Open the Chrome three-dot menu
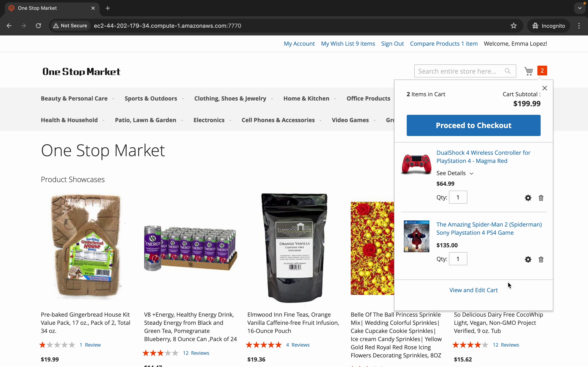The image size is (588, 367). point(579,26)
